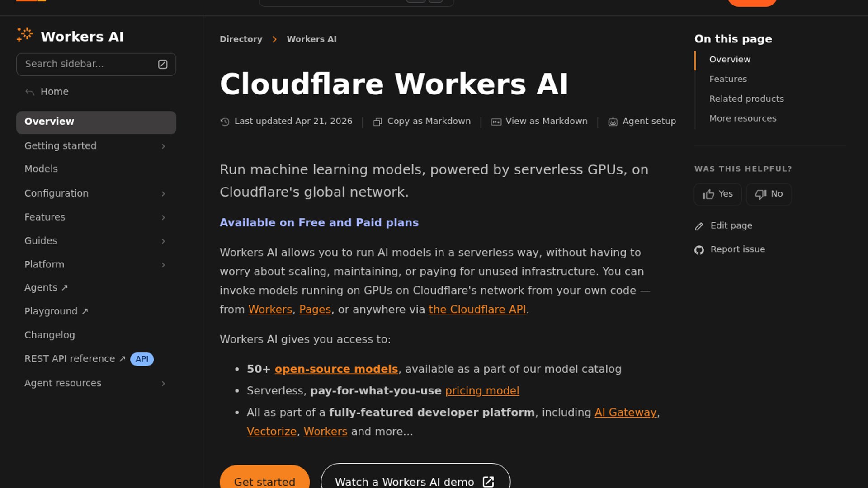Select Overview in the sidebar
The height and width of the screenshot is (488, 868).
pyautogui.click(x=96, y=122)
